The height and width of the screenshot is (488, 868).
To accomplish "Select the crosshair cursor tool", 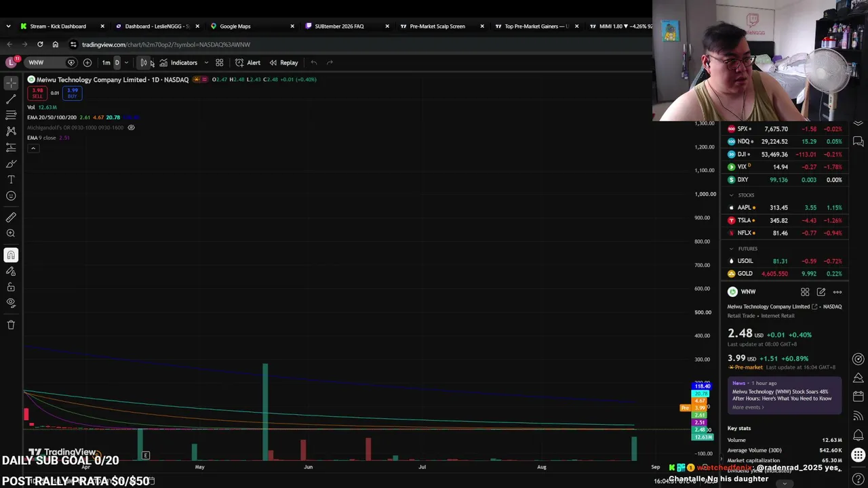I will (11, 82).
